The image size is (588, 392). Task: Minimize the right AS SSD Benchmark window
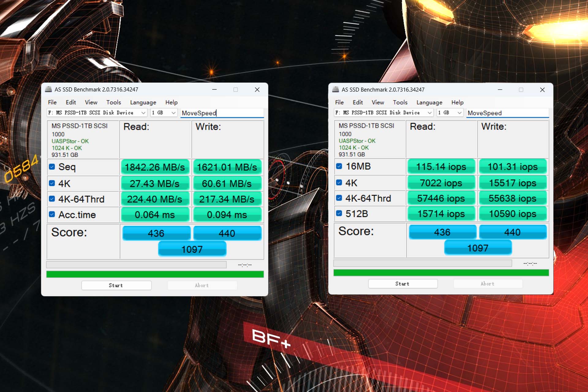[x=500, y=90]
